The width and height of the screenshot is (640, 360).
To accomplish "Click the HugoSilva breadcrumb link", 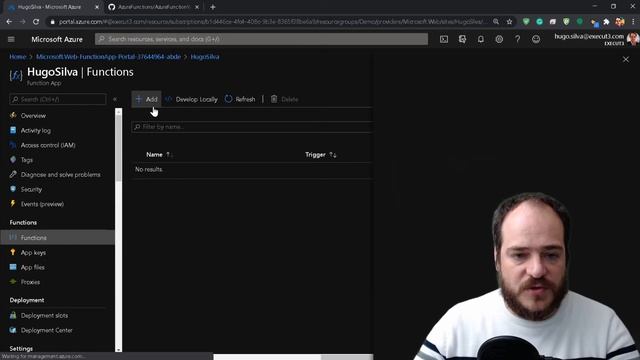I will [204, 57].
